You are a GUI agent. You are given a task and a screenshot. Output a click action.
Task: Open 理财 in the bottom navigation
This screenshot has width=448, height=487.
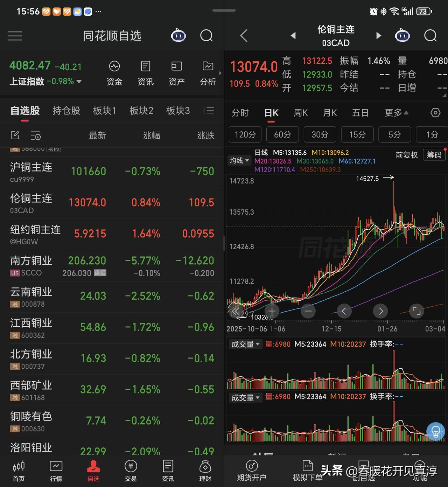click(205, 471)
